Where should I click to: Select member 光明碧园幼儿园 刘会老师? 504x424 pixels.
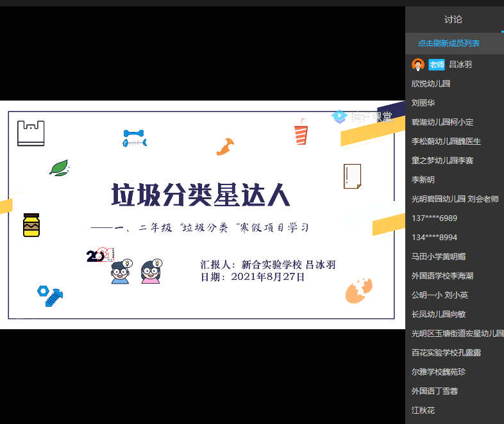455,199
